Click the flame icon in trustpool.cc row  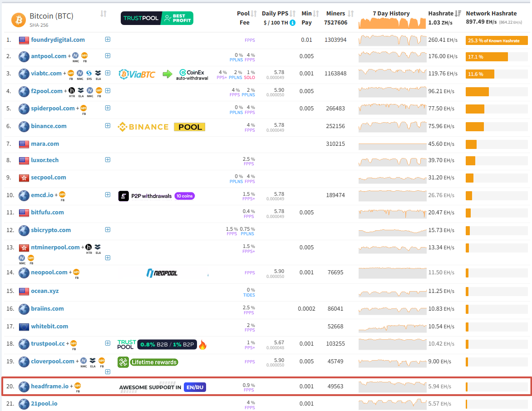202,345
